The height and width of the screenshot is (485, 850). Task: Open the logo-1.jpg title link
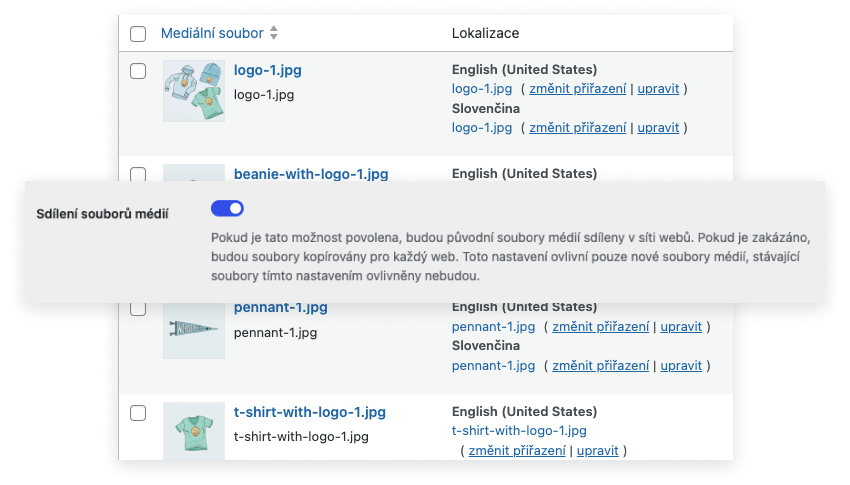tap(268, 70)
